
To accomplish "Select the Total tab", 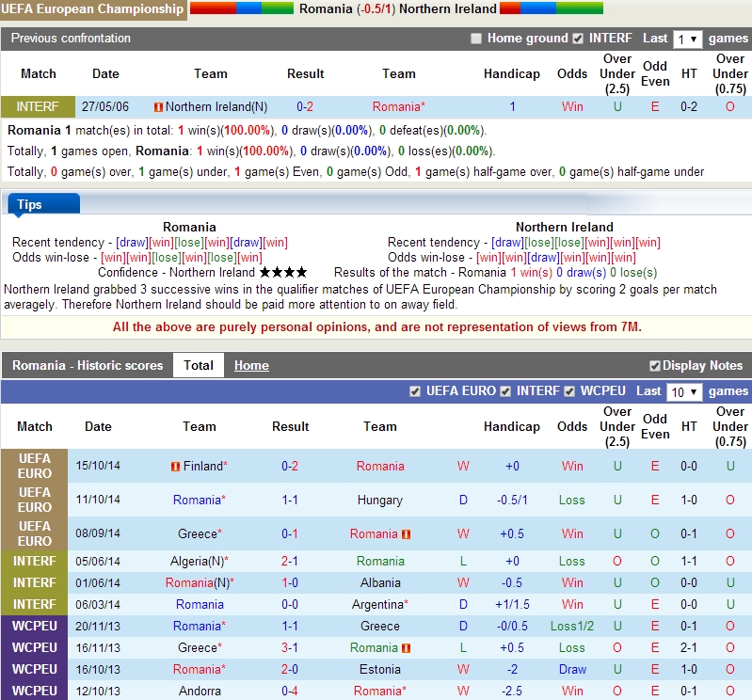I will point(199,365).
